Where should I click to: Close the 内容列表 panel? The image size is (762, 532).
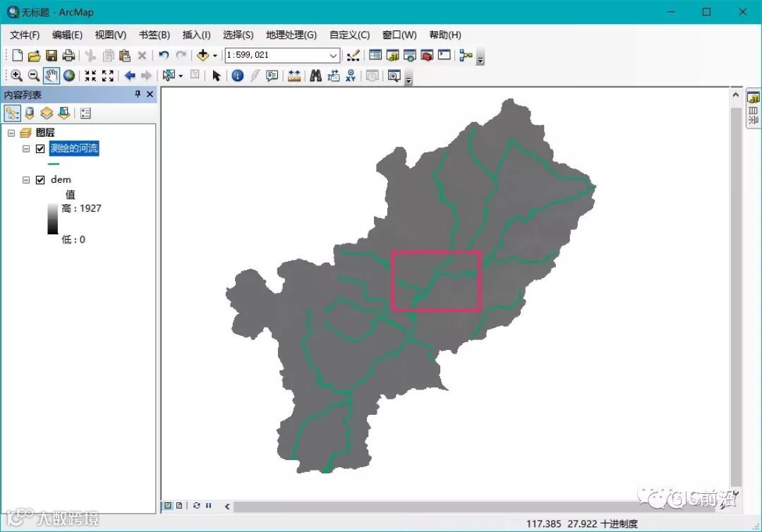pos(150,95)
